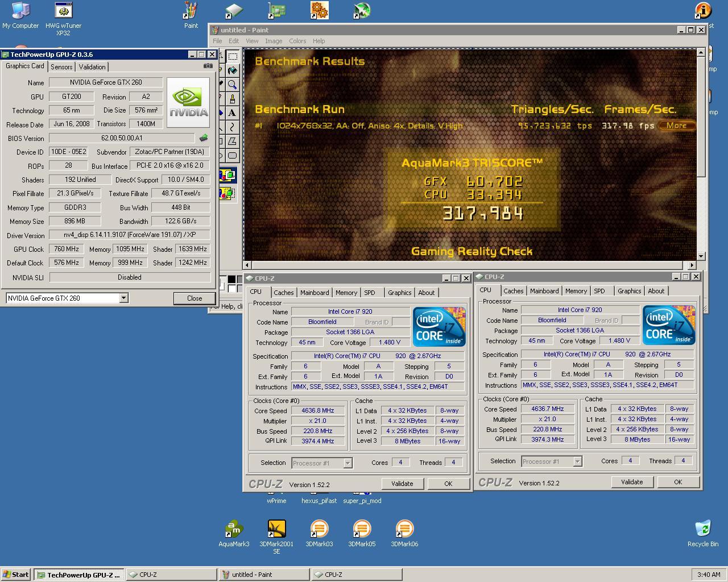Open the AquaMark3 desktop shortcut
The height and width of the screenshot is (582, 728).
[234, 533]
